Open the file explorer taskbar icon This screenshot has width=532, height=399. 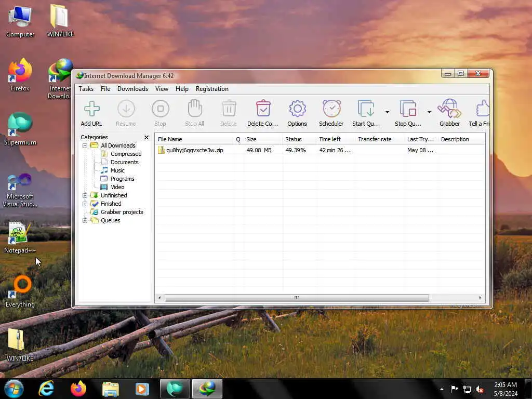tap(111, 389)
